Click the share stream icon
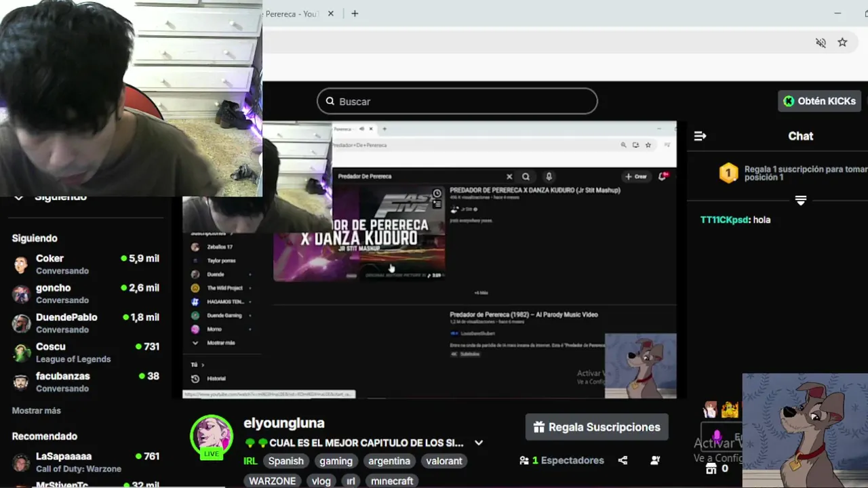Image resolution: width=868 pixels, height=488 pixels. tap(623, 460)
